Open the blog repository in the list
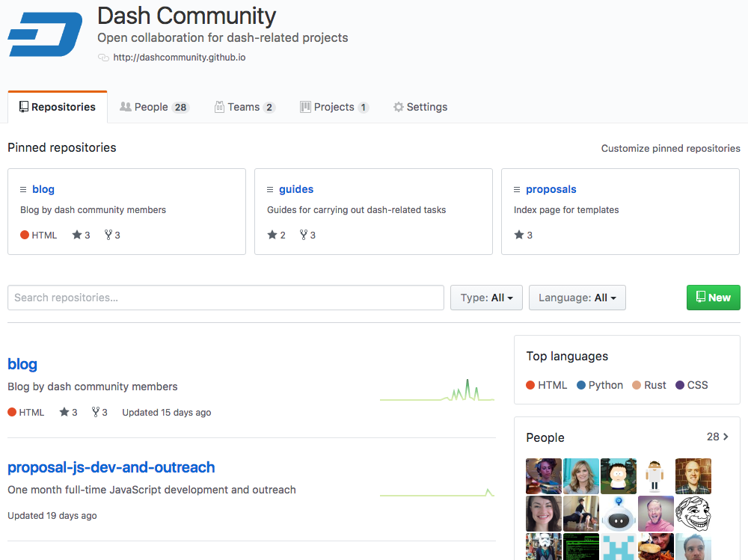The height and width of the screenshot is (560, 748). [22, 364]
